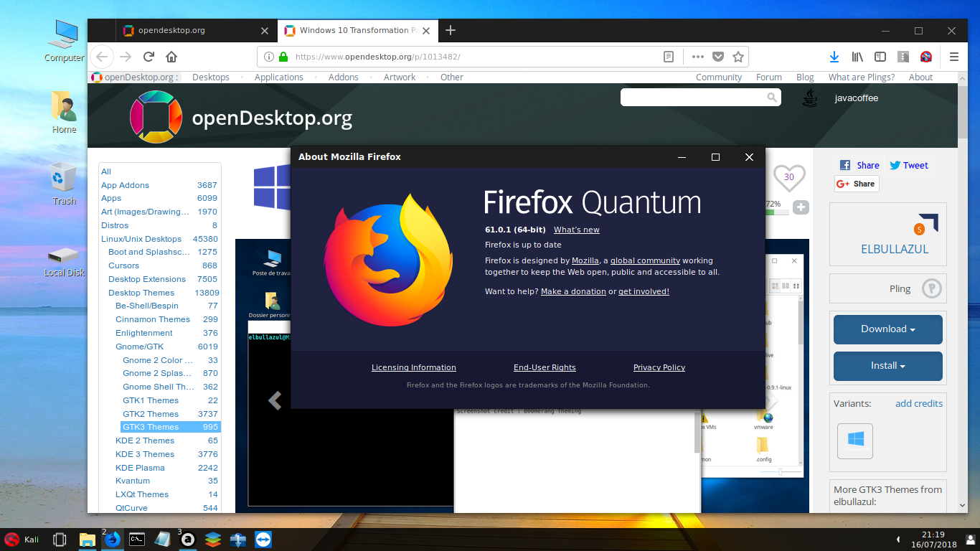Expand the Install dropdown button
This screenshot has height=551, width=980.
888,366
